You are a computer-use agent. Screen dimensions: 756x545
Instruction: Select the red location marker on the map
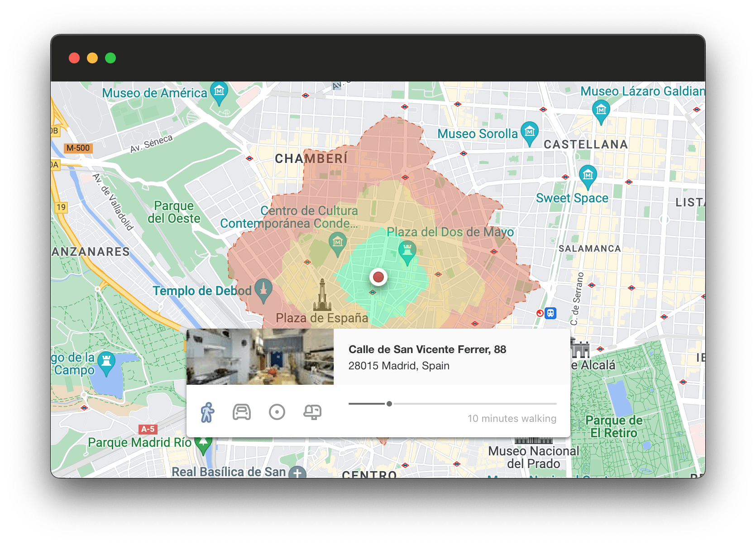(378, 277)
